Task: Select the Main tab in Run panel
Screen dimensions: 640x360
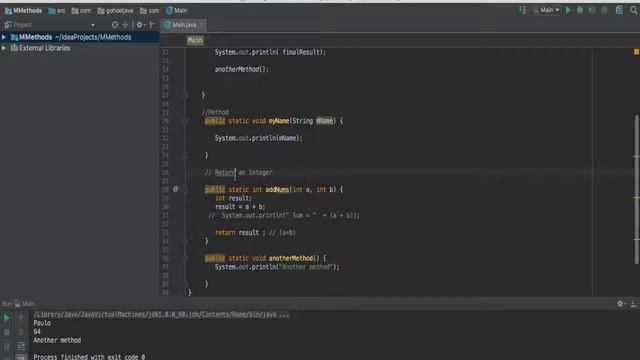Action: pyautogui.click(x=24, y=304)
